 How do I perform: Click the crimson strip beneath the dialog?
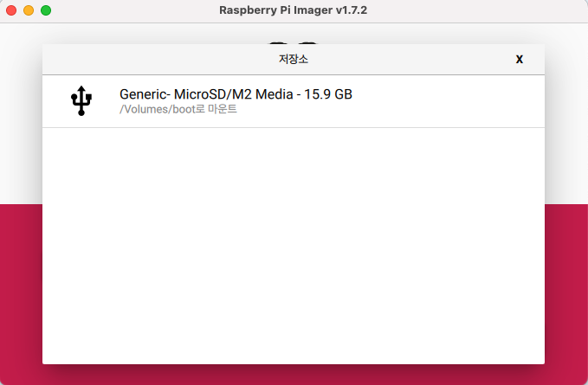[x=294, y=375]
